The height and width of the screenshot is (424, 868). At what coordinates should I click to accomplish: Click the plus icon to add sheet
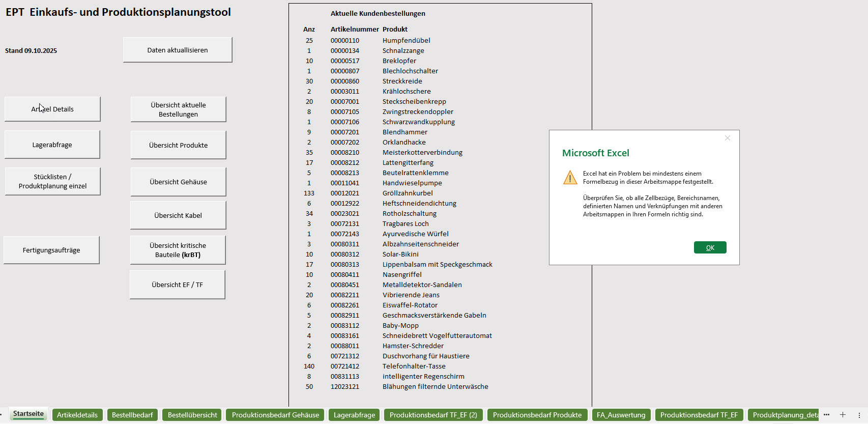pos(843,415)
